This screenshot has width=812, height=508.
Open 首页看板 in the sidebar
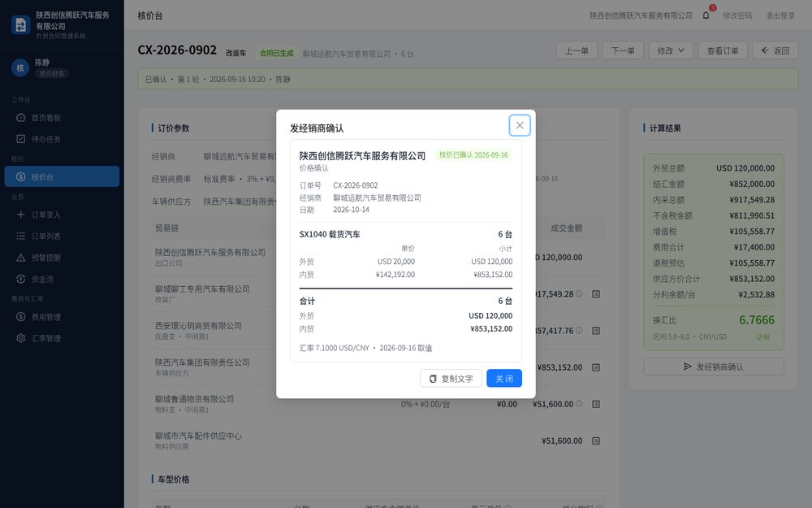(x=62, y=118)
